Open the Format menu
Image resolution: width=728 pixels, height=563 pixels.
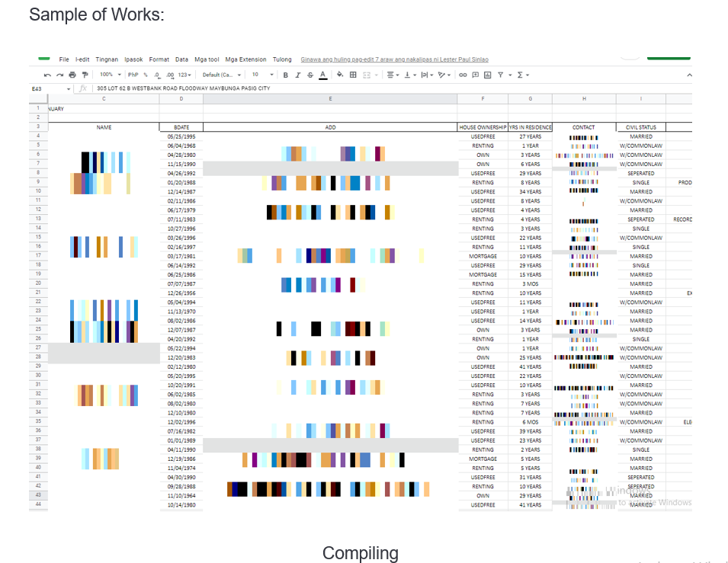pyautogui.click(x=159, y=59)
